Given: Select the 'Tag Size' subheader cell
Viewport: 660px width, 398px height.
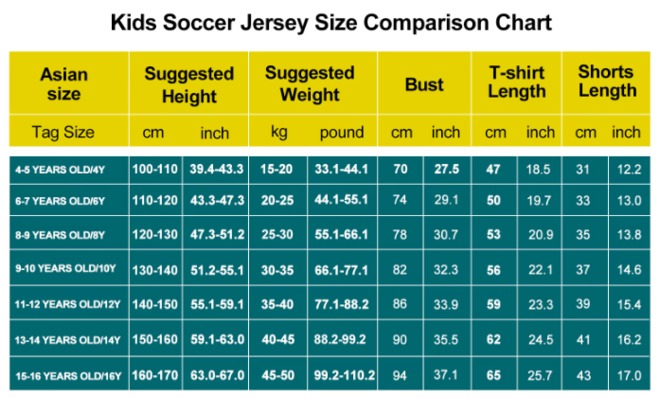Looking at the screenshot, I should tap(63, 132).
